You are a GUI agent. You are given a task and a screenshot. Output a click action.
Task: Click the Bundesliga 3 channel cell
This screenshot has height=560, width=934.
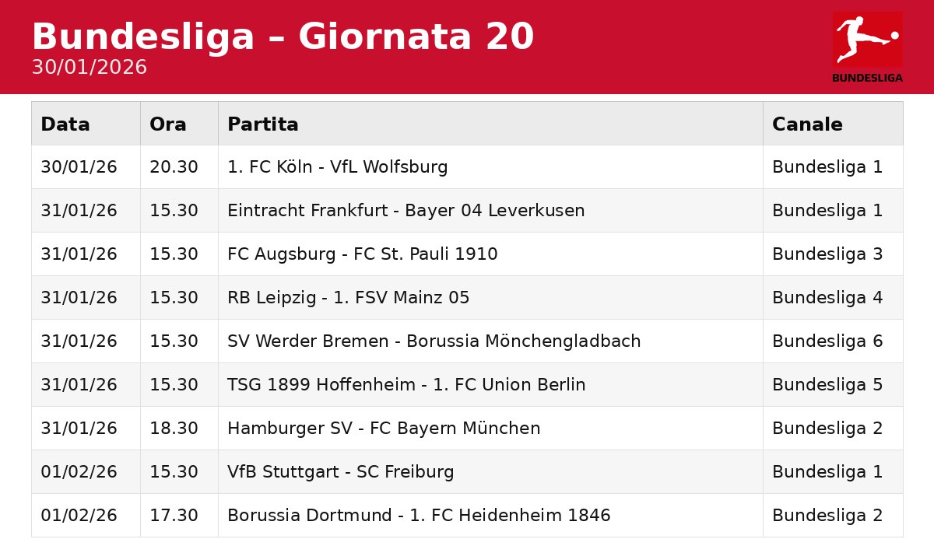[833, 254]
